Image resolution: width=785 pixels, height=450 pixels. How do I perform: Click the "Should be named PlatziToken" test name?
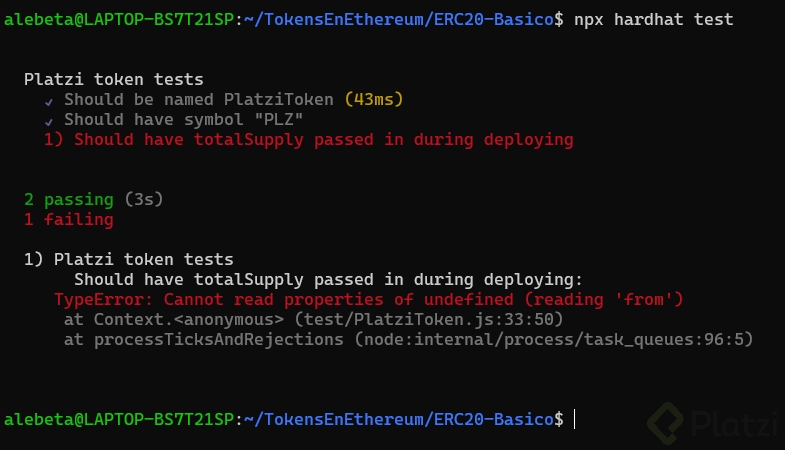click(199, 99)
